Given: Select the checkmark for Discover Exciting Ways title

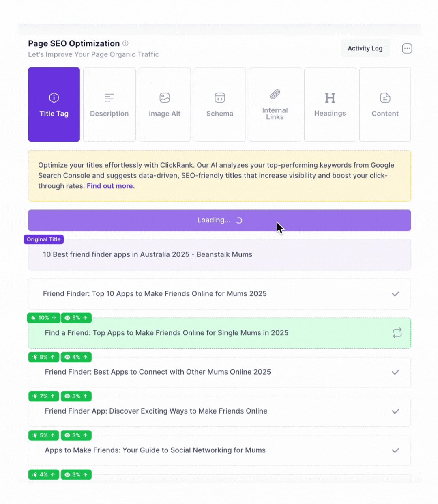Looking at the screenshot, I should click(395, 411).
